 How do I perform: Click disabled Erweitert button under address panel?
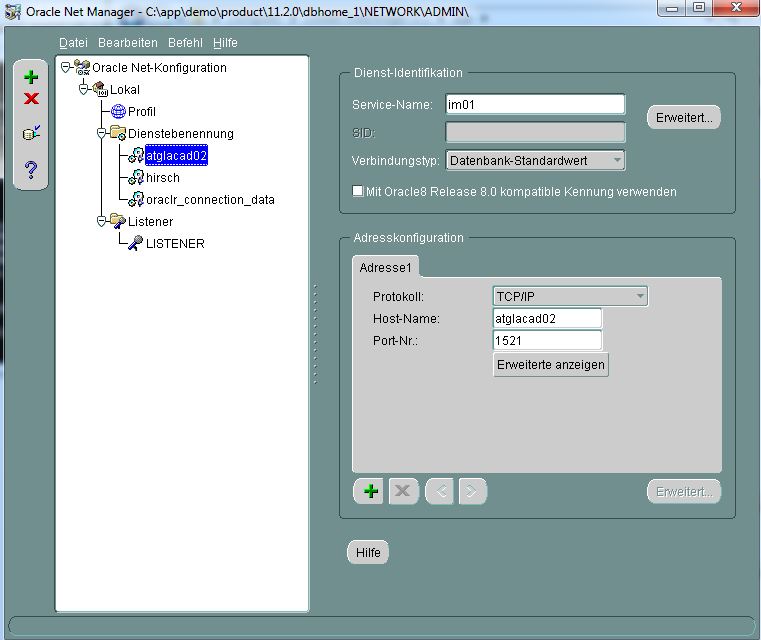click(684, 492)
